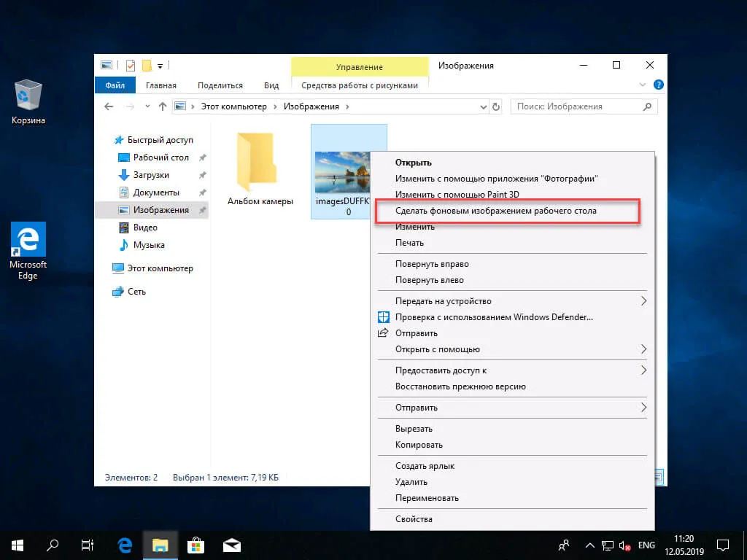The height and width of the screenshot is (560, 747).
Task: Show hidden system tray icons
Action: pos(589,545)
